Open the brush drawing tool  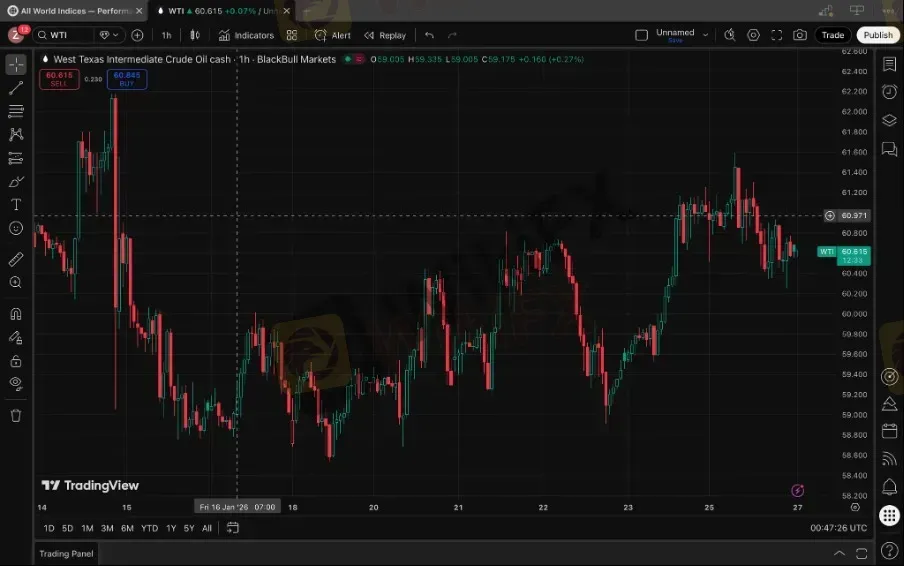click(x=16, y=181)
